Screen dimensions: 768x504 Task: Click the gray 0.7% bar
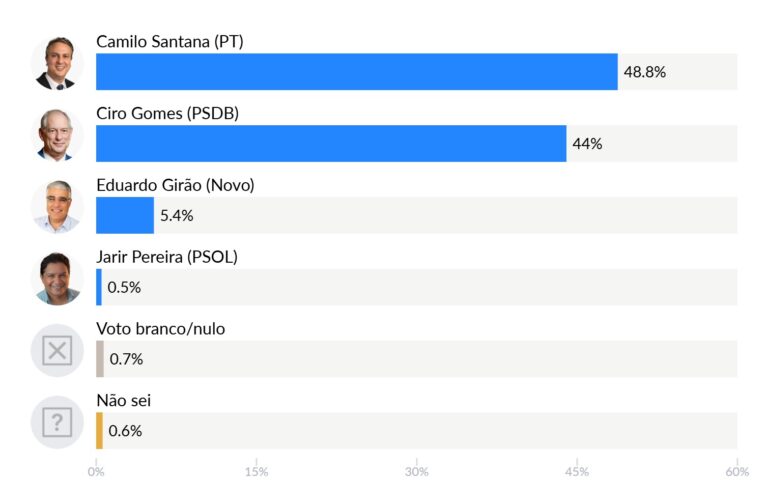[x=100, y=359]
